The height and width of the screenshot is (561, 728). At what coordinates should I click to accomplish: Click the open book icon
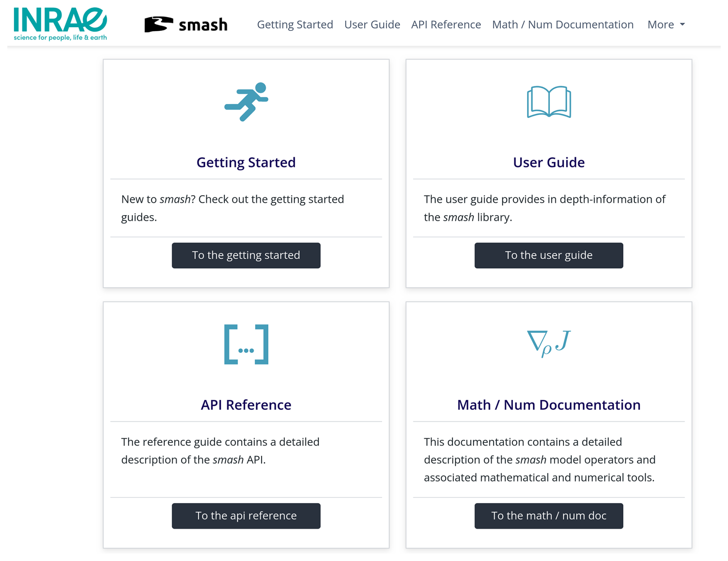click(x=549, y=102)
